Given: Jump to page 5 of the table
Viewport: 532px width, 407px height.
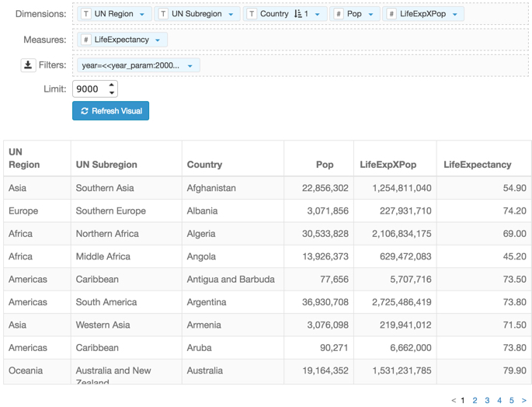Looking at the screenshot, I should click(x=512, y=400).
